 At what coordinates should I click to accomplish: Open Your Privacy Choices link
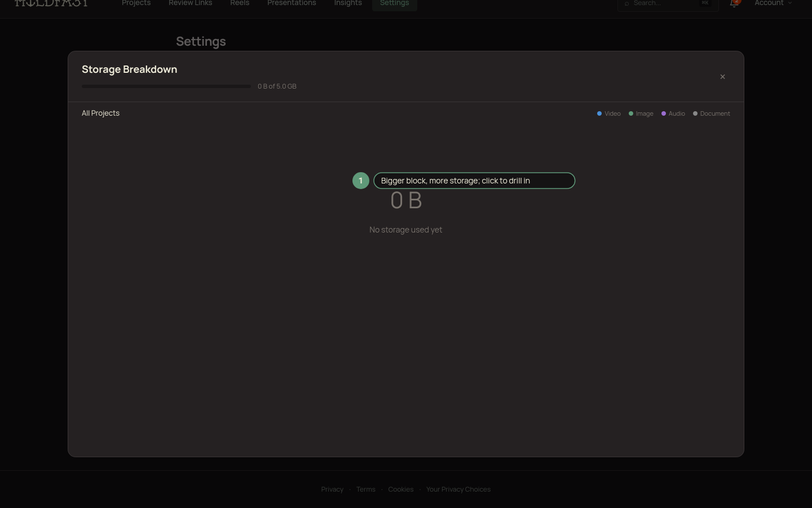click(458, 489)
